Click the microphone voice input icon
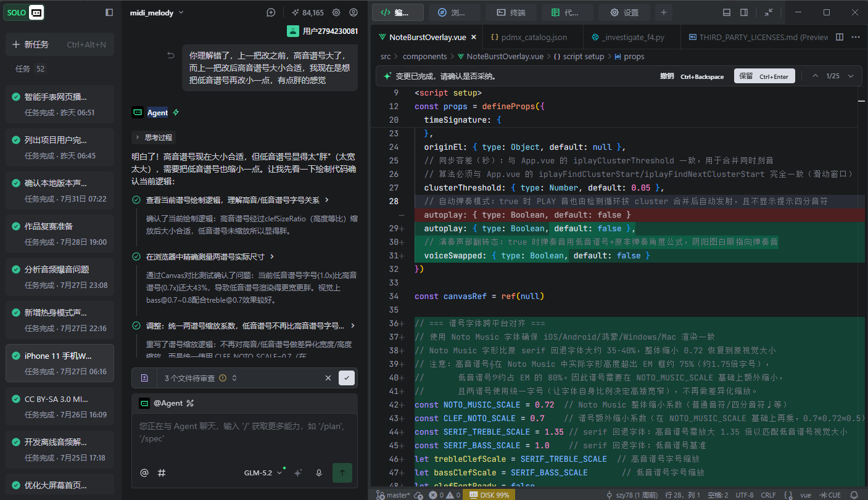868x500 pixels. point(319,473)
